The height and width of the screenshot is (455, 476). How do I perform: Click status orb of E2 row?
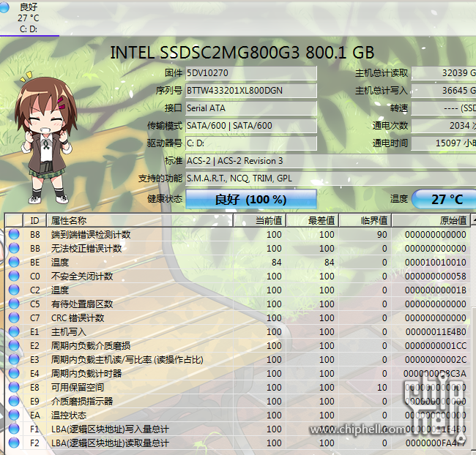tap(14, 346)
